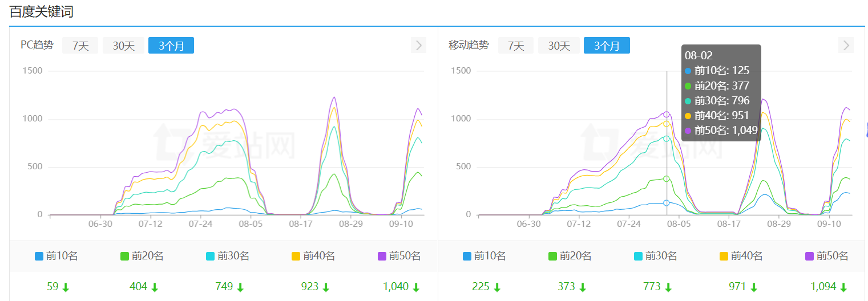Toggle 前20名 legend in PC chart

coord(142,256)
